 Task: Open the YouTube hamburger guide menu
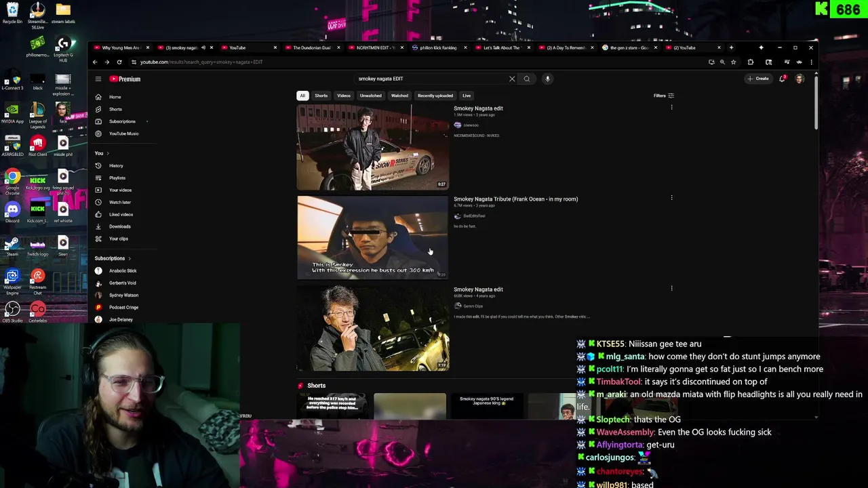(x=98, y=79)
